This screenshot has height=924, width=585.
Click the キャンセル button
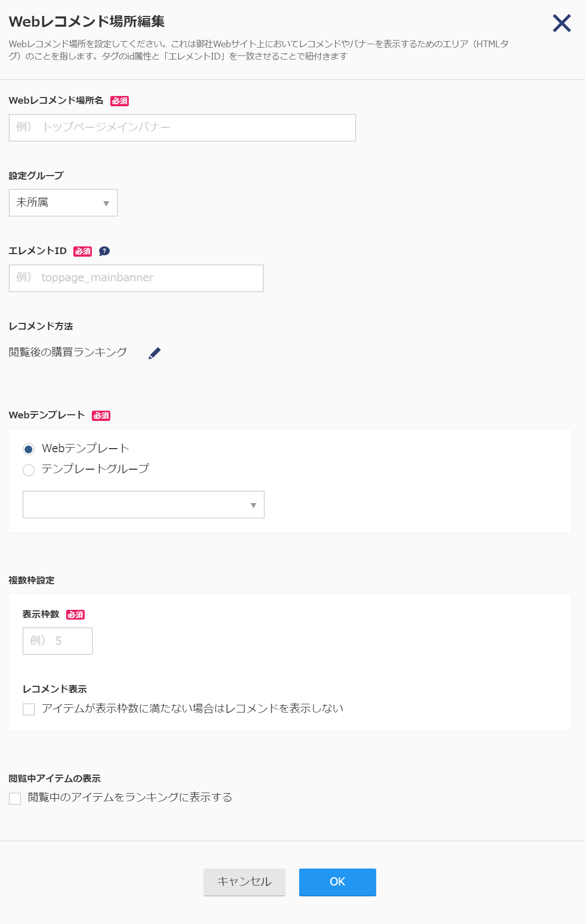pos(244,882)
